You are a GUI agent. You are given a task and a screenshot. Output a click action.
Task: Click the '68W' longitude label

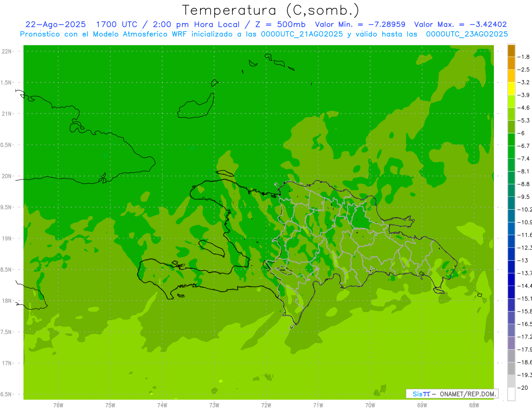click(474, 405)
